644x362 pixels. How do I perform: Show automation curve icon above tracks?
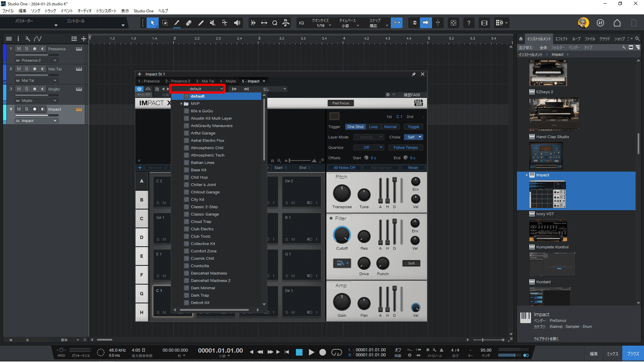37,39
